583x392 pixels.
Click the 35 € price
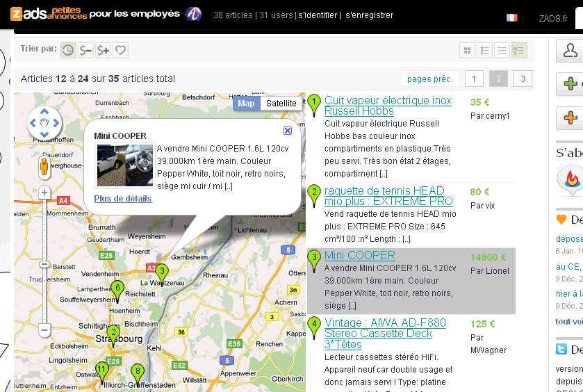point(479,102)
